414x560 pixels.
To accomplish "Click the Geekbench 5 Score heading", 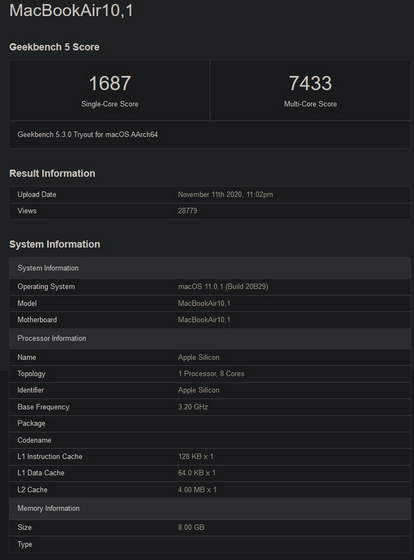I will (54, 47).
